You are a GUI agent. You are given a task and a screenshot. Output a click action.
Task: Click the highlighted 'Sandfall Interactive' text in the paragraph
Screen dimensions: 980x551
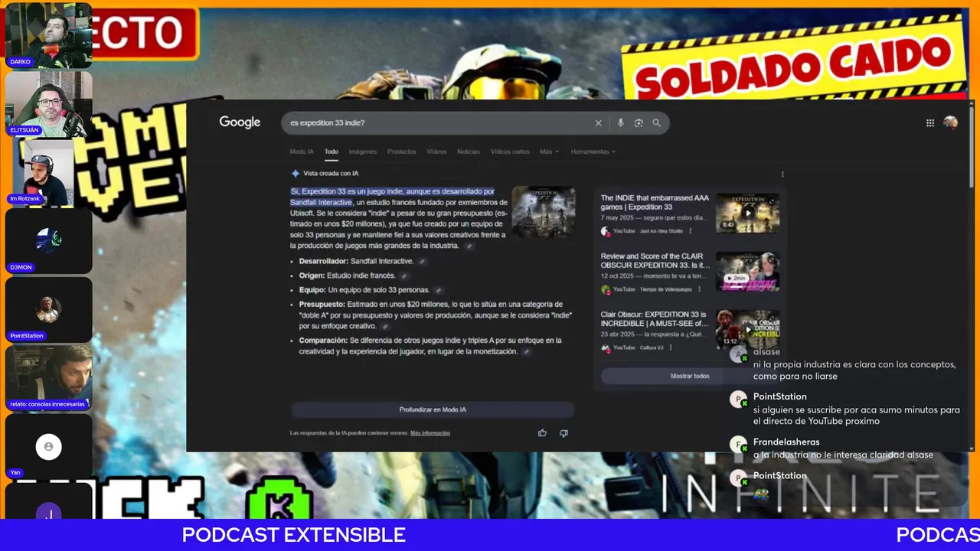coord(321,202)
